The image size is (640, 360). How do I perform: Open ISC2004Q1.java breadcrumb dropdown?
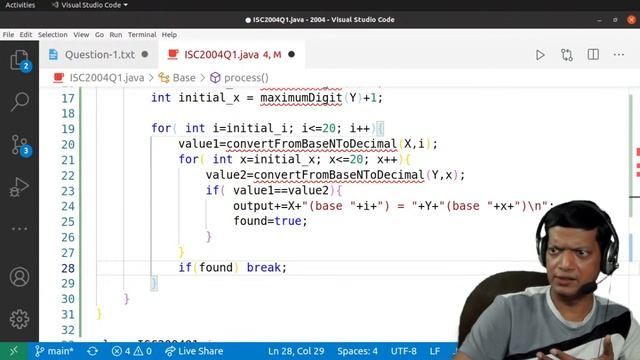pos(99,78)
